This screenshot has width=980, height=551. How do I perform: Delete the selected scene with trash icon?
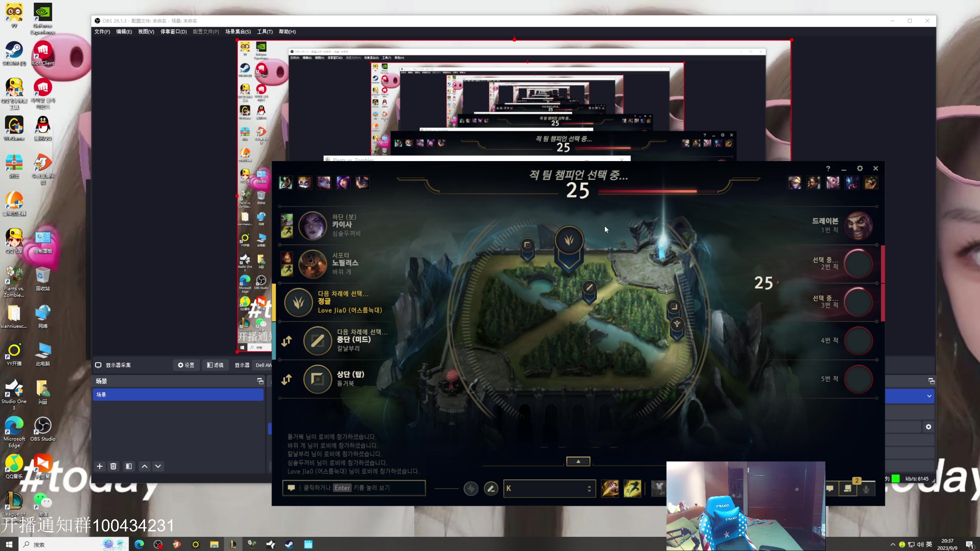click(x=113, y=466)
